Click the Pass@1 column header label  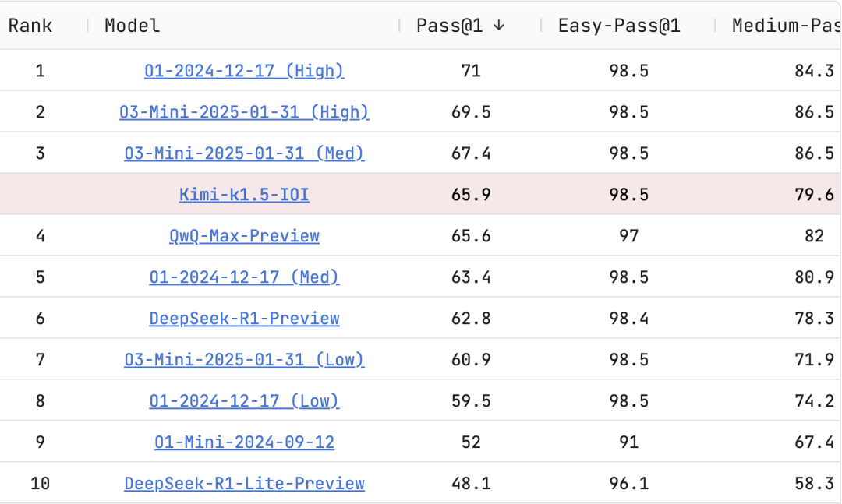click(x=450, y=26)
